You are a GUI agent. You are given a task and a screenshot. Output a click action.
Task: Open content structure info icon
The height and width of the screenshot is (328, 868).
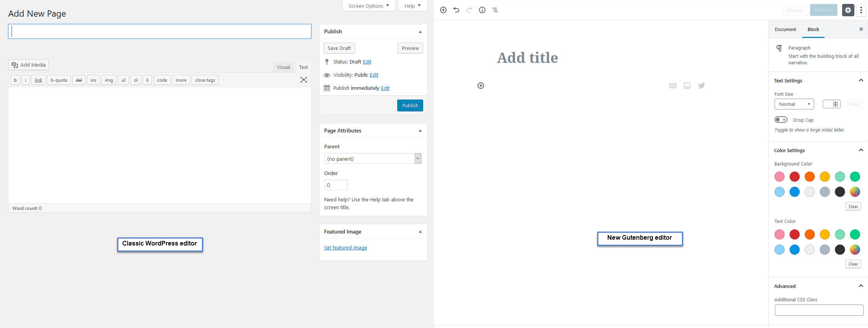coord(482,10)
